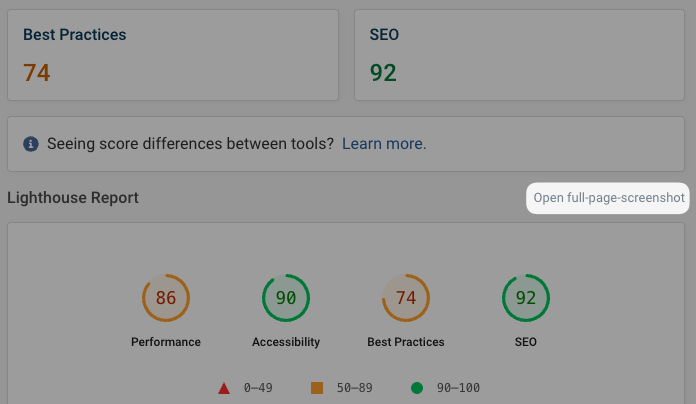Screen dimensions: 696x404
Task: Click the red triangle 0–49 legend icon
Action: click(224, 388)
